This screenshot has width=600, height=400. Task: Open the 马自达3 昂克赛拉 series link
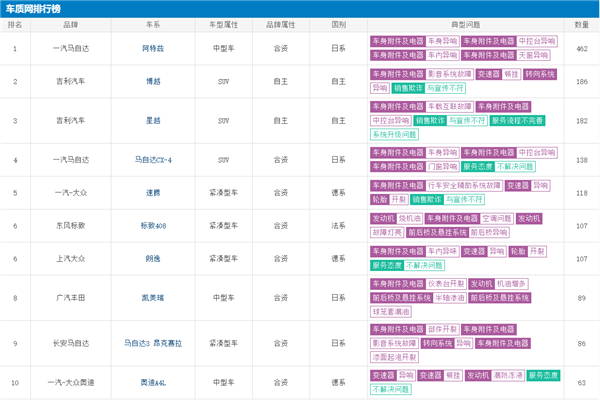click(153, 343)
